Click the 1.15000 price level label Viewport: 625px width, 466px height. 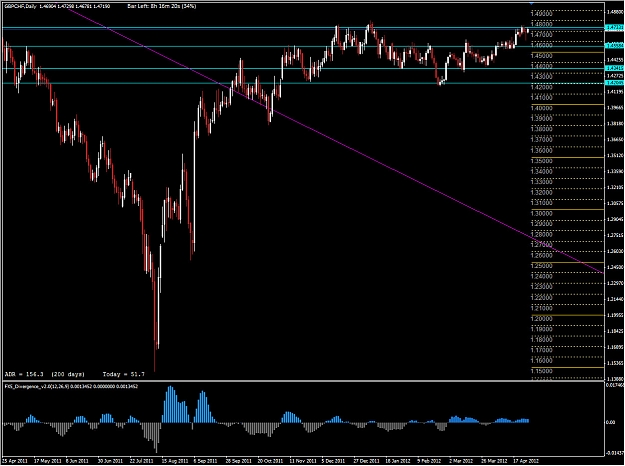[x=542, y=371]
